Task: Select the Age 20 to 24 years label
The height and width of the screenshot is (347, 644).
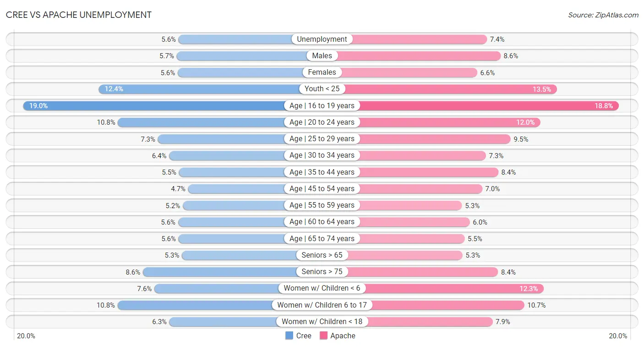Action: click(322, 122)
